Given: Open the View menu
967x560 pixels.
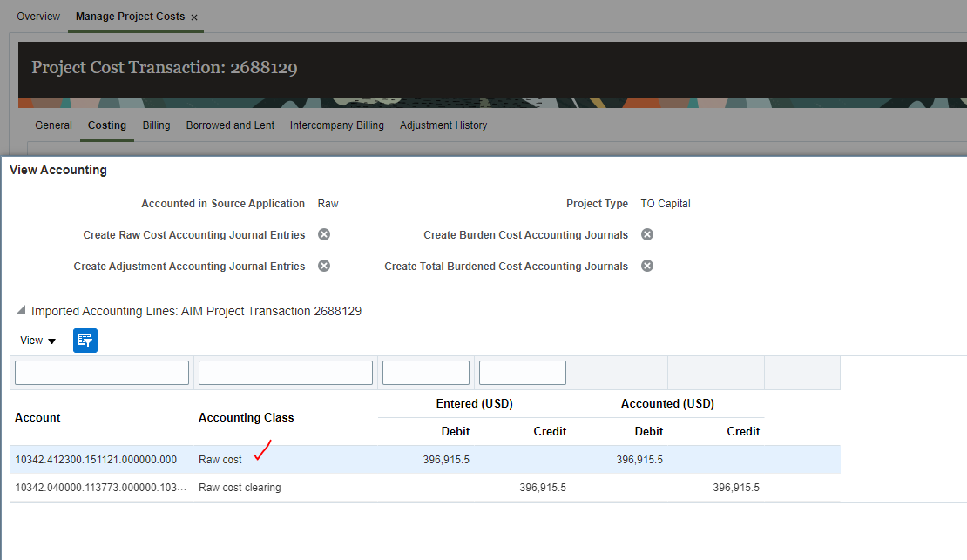Looking at the screenshot, I should (x=31, y=341).
